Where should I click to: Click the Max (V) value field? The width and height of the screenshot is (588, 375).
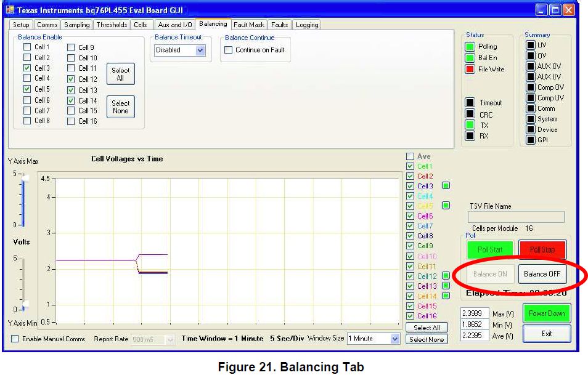(475, 313)
